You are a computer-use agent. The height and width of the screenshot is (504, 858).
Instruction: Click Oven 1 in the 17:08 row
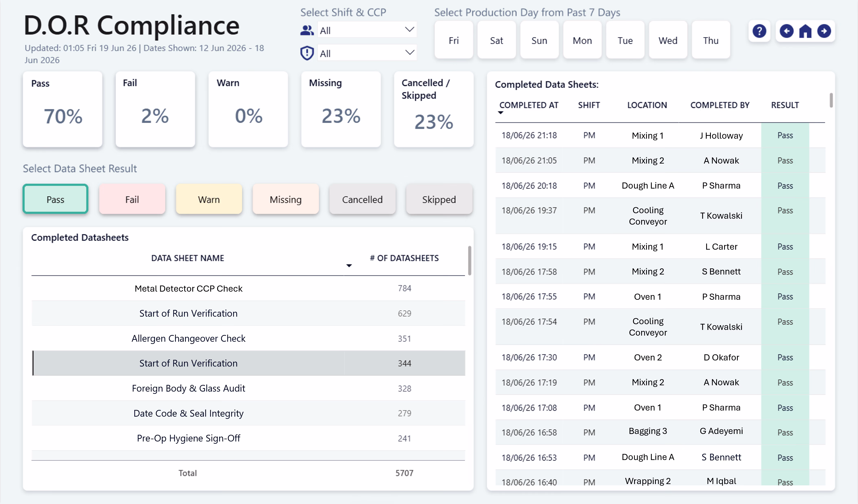point(648,407)
